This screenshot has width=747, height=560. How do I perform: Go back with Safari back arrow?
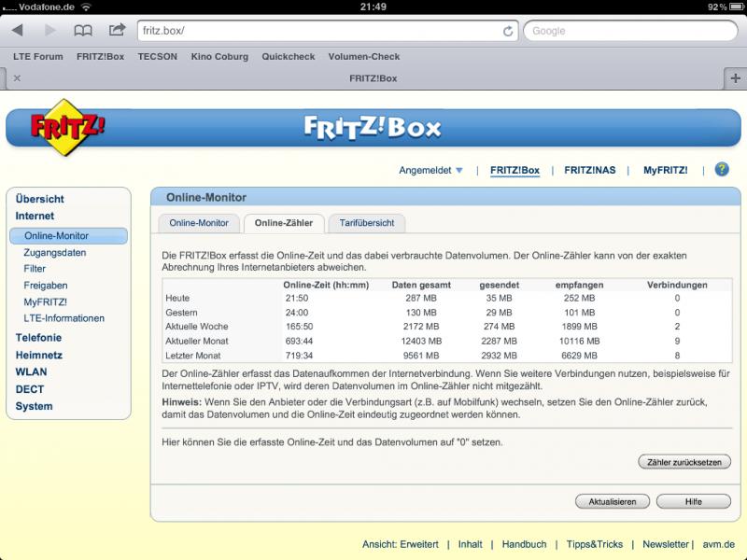tap(17, 31)
